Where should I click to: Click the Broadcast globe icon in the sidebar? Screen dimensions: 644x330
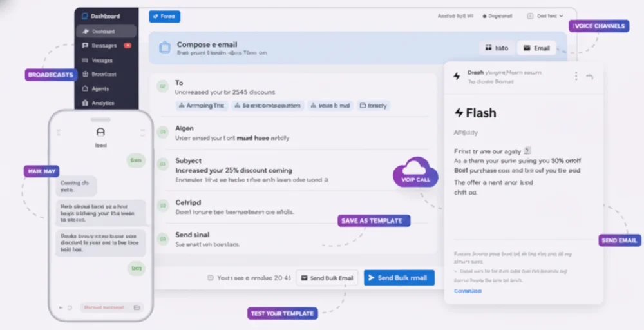(x=86, y=74)
